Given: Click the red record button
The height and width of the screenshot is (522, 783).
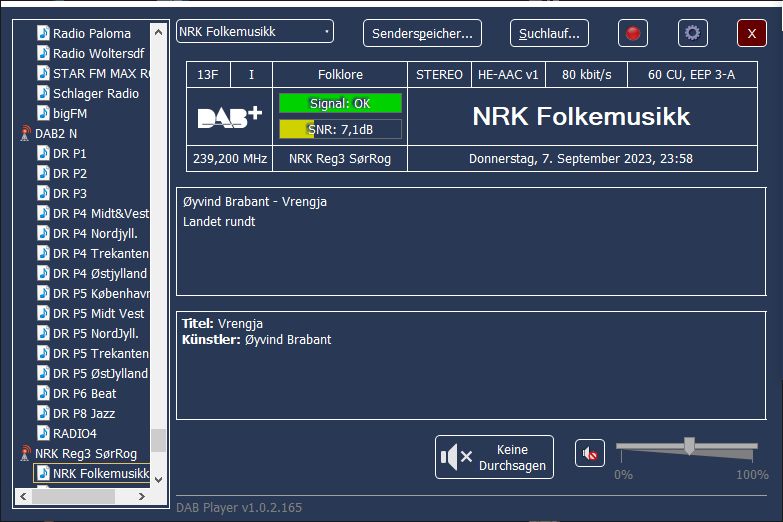Looking at the screenshot, I should 633,33.
